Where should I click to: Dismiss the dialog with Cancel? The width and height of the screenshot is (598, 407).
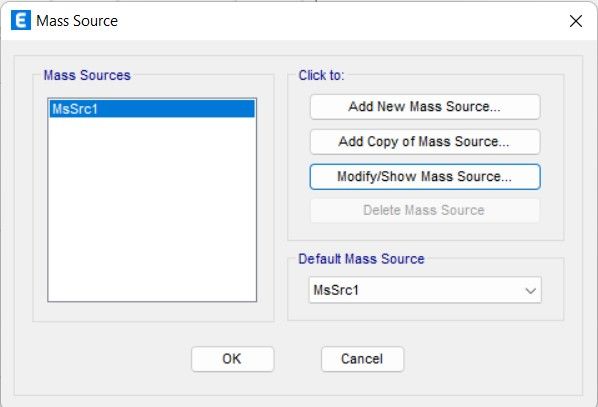pyautogui.click(x=362, y=359)
